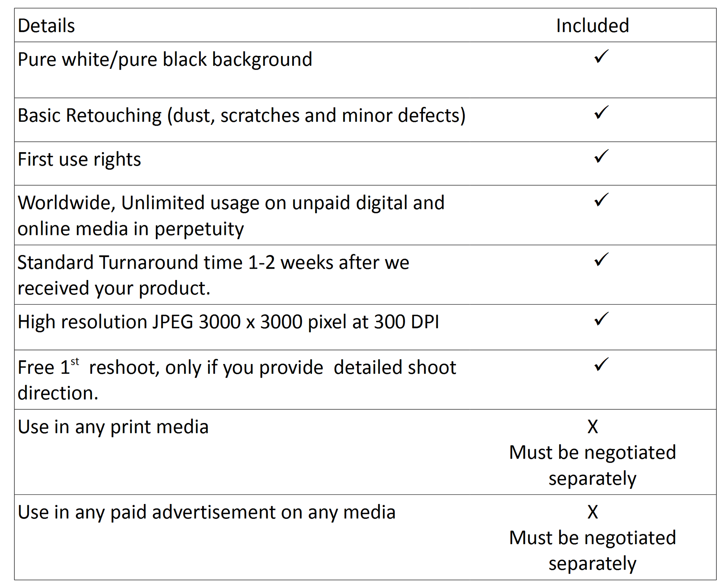Click the X mark for print media use
The height and width of the screenshot is (588, 727).
click(x=593, y=427)
